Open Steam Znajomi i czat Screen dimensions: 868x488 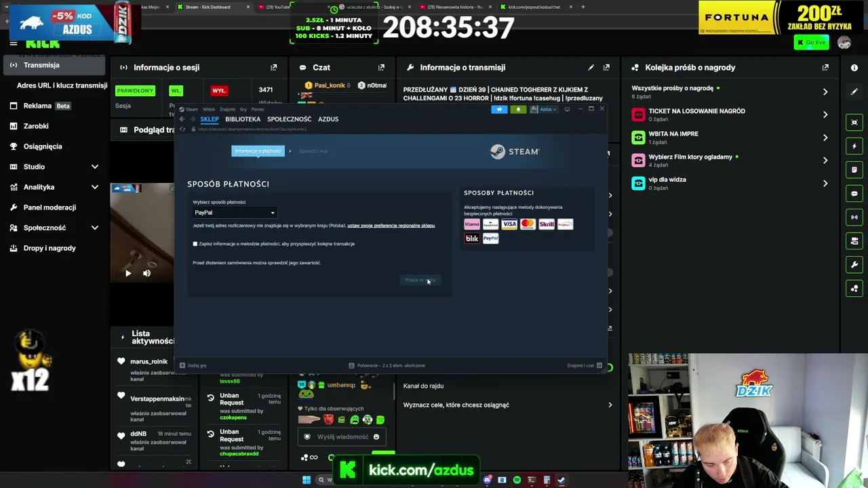[x=584, y=365]
